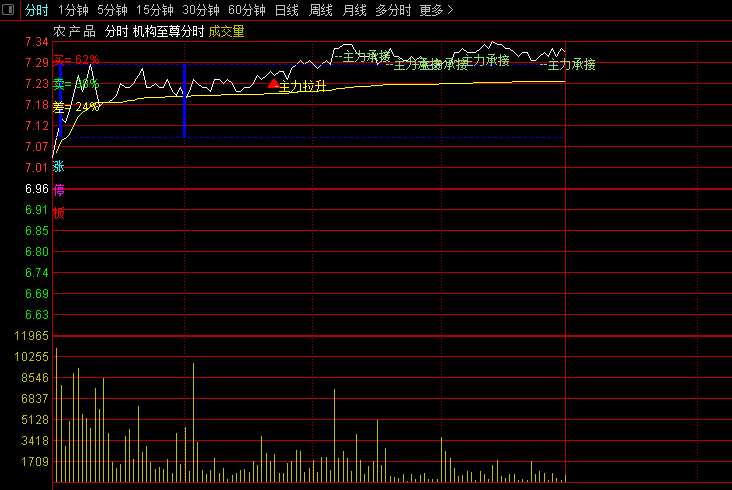The height and width of the screenshot is (490, 732).
Task: Click the 主力拉升 annotation text
Action: coord(303,86)
